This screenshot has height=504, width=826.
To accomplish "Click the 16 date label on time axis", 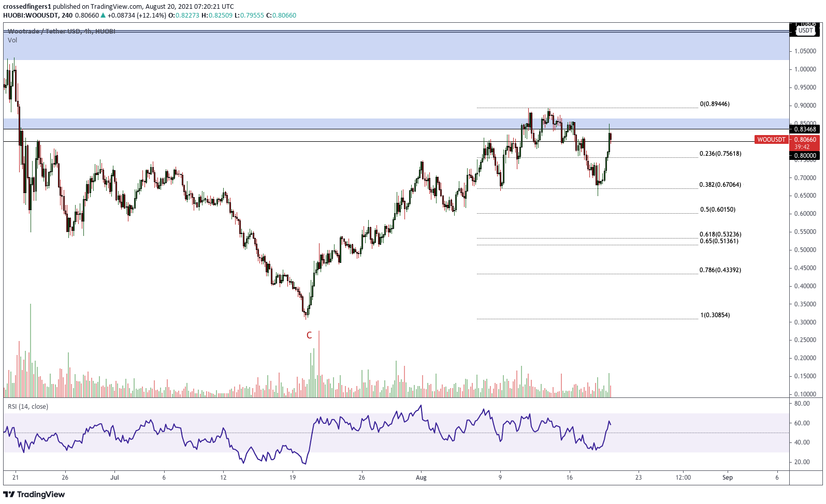I will click(x=570, y=478).
